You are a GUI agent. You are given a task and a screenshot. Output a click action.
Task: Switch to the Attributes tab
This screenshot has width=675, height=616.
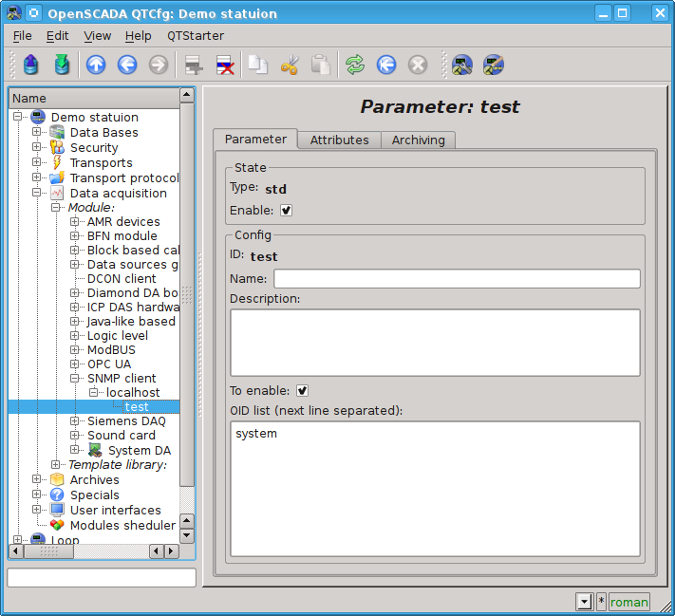click(339, 140)
